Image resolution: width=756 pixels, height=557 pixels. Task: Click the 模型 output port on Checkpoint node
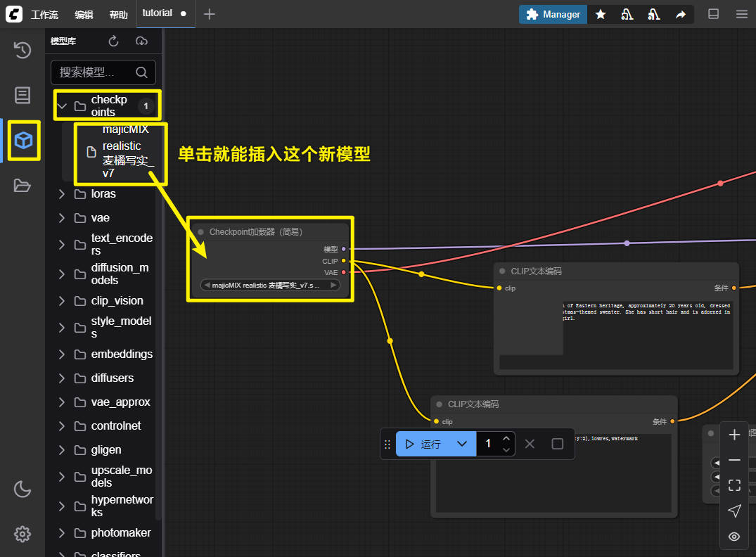point(343,249)
